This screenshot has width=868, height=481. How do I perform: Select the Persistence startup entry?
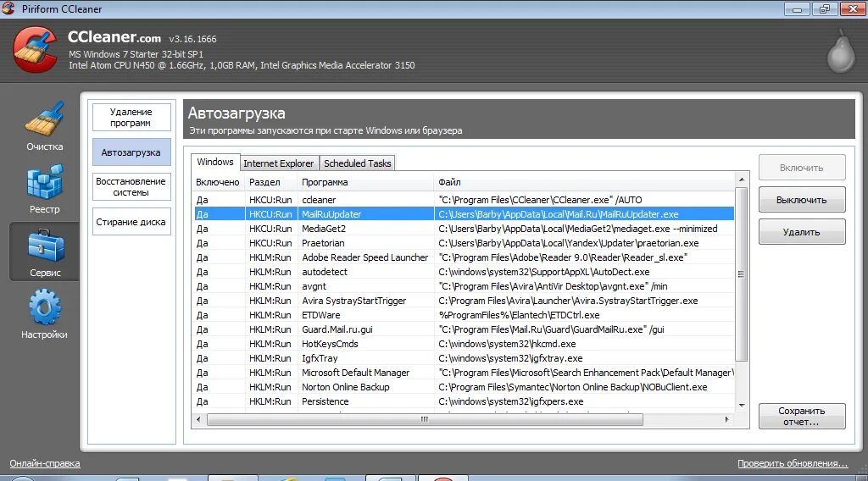point(464,401)
